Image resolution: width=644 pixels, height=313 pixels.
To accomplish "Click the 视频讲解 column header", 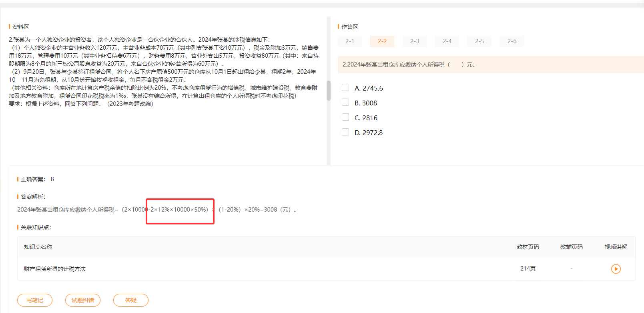I will (616, 247).
